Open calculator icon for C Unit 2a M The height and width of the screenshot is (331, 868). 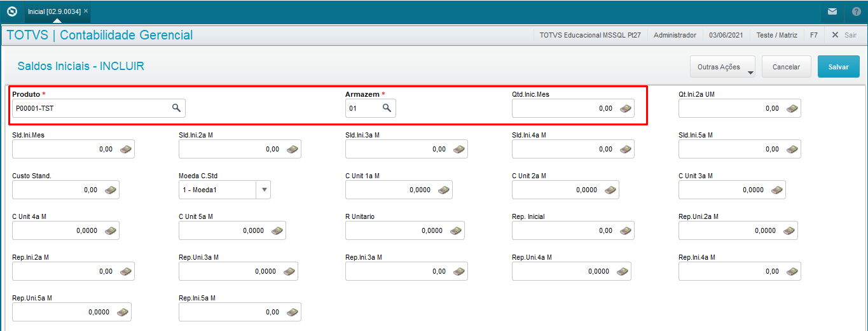[x=611, y=190]
